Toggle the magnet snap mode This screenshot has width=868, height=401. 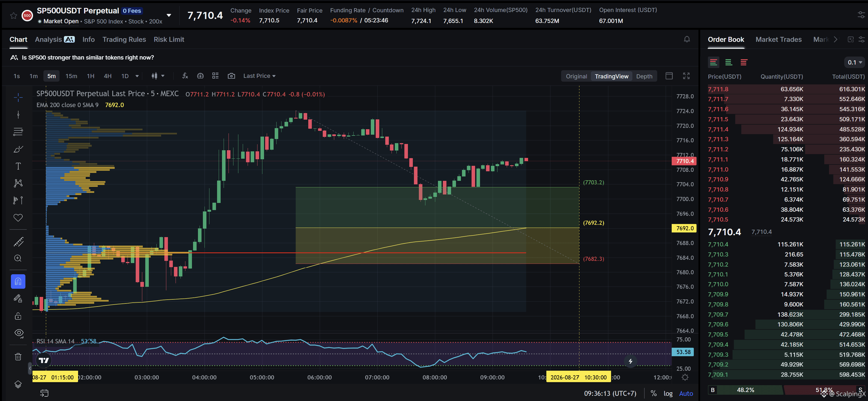[x=18, y=281]
